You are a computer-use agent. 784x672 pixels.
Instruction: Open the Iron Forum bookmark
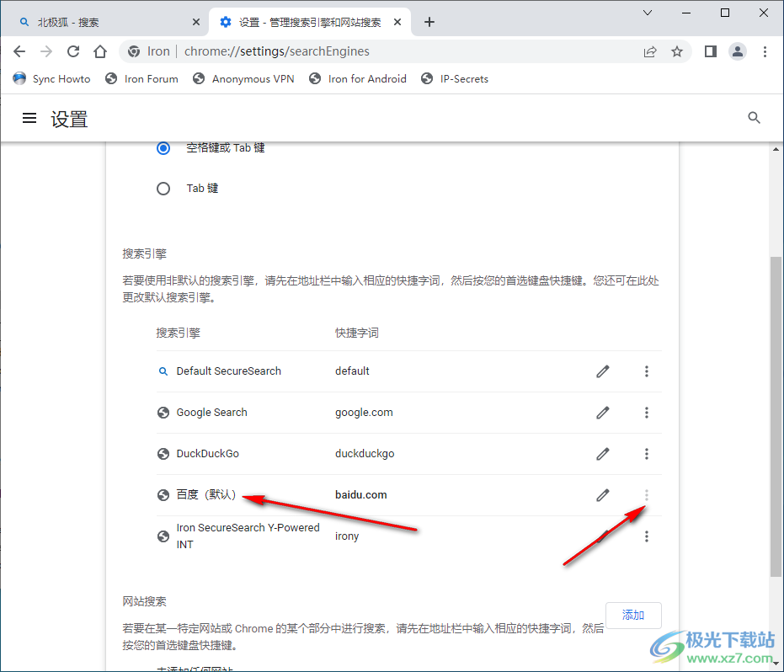click(141, 79)
